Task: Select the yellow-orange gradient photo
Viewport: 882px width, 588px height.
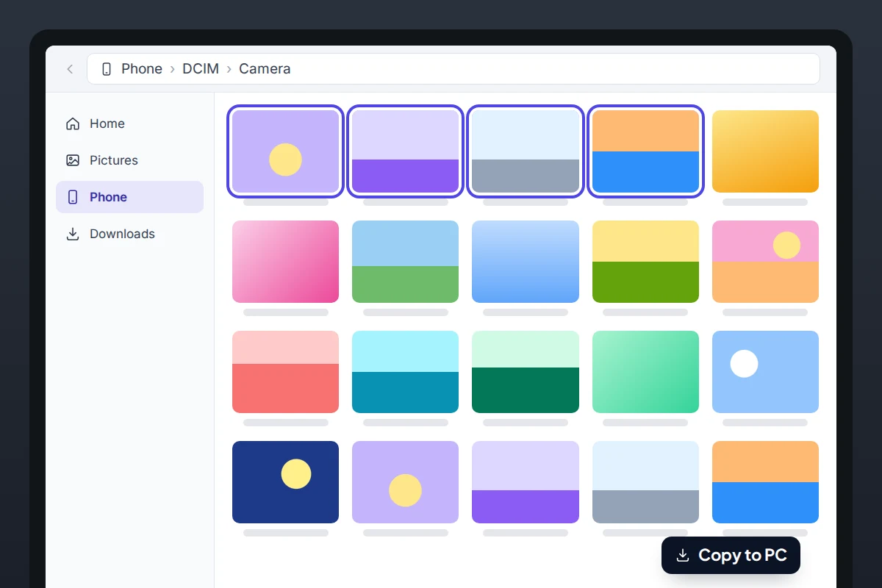Action: tap(765, 151)
